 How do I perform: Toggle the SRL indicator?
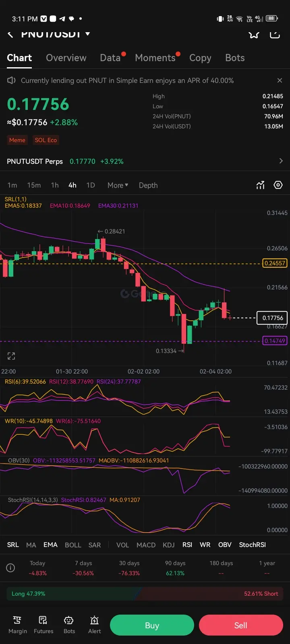(13, 545)
